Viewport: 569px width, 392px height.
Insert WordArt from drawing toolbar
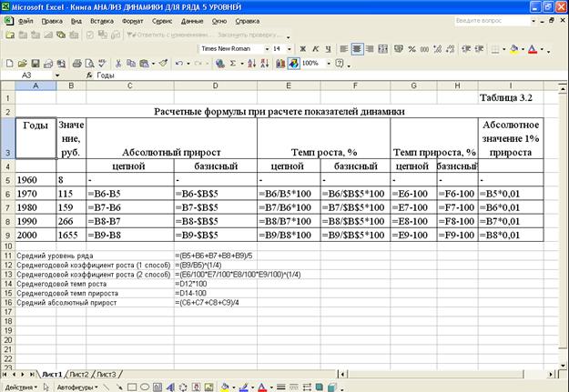pos(170,387)
